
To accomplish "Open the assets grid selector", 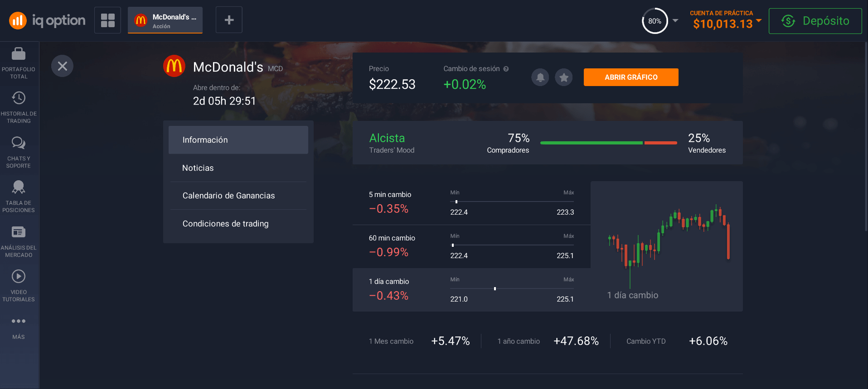I will tap(107, 19).
